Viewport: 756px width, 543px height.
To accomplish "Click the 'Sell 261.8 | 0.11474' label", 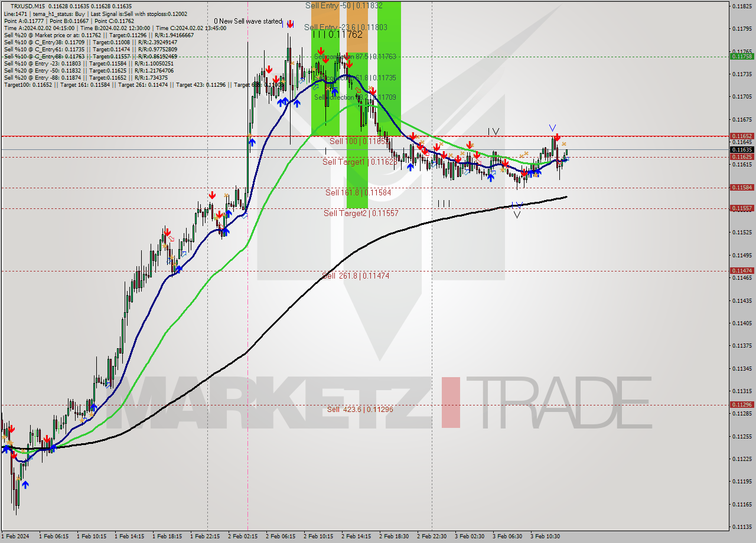I will (356, 276).
